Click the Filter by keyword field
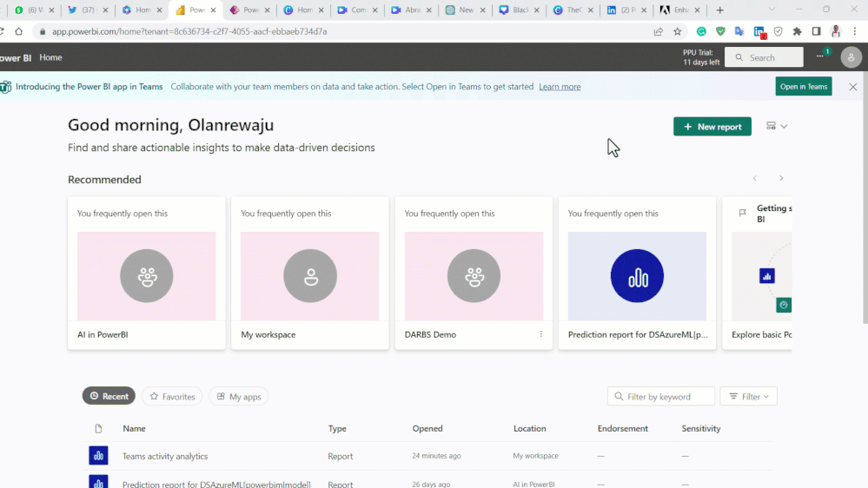 tap(661, 396)
